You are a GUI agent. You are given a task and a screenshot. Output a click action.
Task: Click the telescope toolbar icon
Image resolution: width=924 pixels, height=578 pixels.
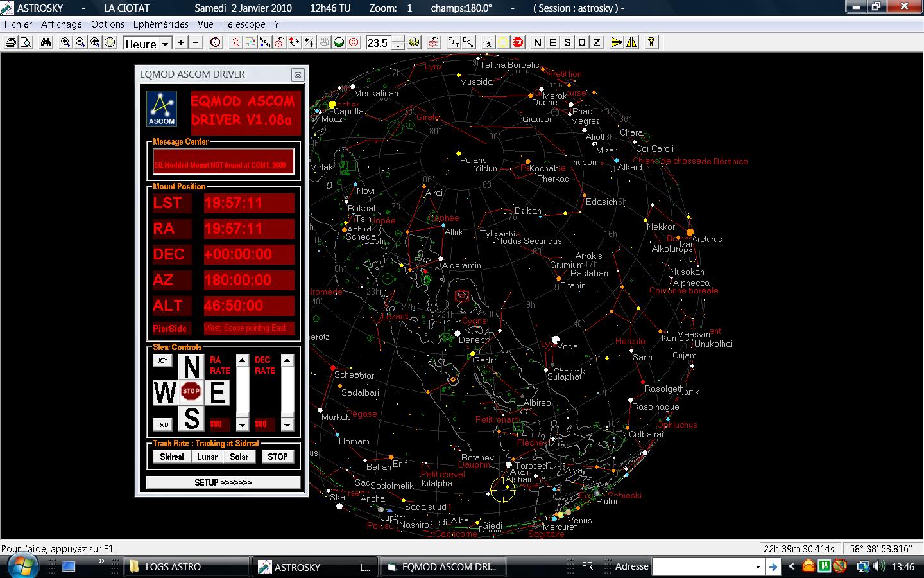tap(488, 42)
